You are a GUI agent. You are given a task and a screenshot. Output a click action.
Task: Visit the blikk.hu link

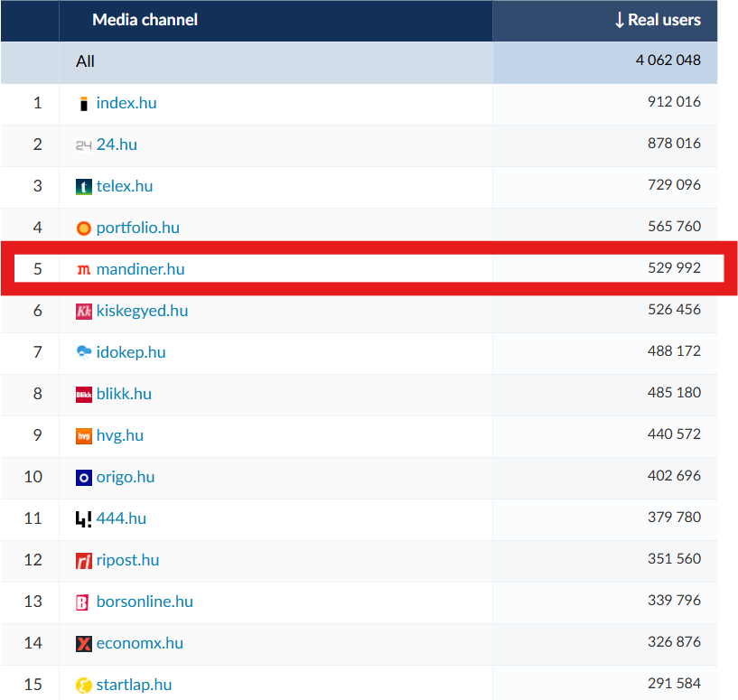point(124,394)
